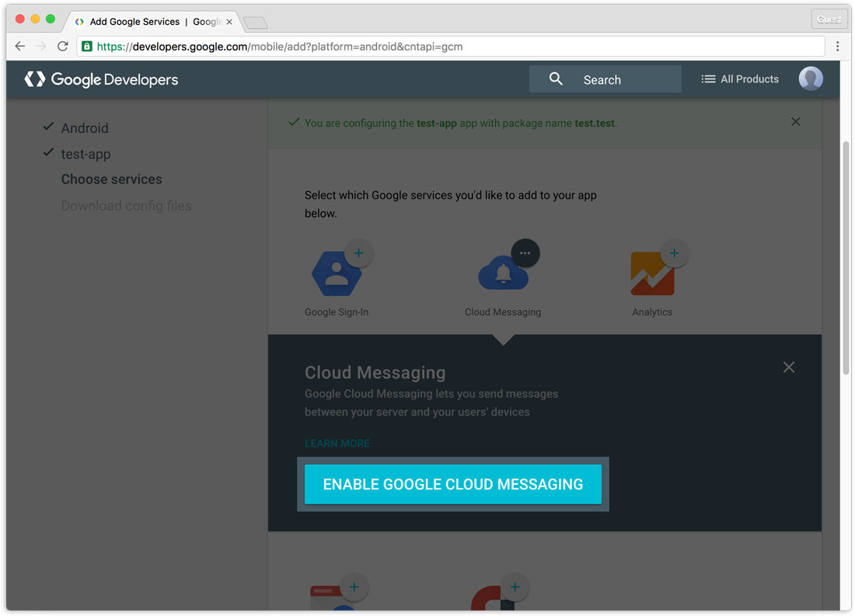Click the Google Sign-In hexagon icon
855x616 pixels.
point(337,273)
